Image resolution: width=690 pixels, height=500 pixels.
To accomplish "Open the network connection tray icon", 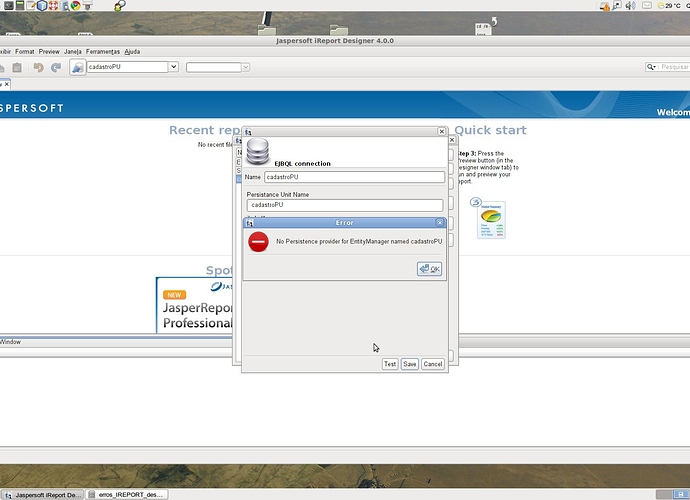I will coord(617,5).
